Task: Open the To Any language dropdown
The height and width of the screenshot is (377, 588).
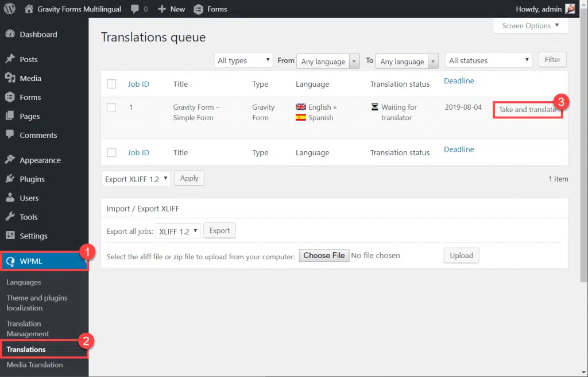Action: click(x=407, y=61)
